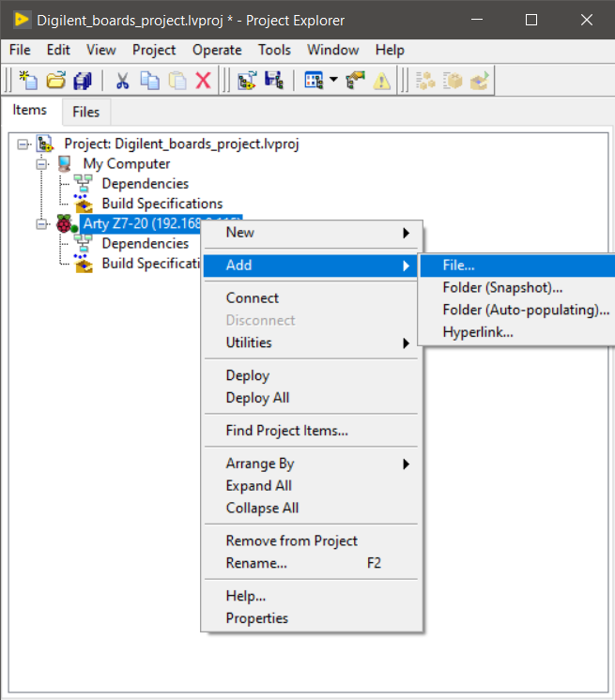Viewport: 615px width, 700px height.
Task: Choose Hyperlink... from the Add submenu
Action: 517,332
